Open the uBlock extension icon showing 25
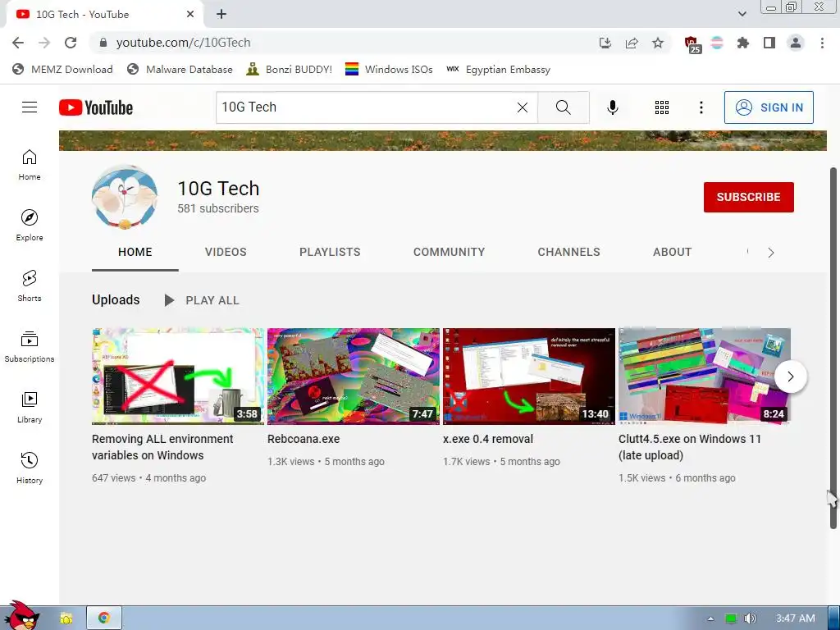 click(x=692, y=44)
